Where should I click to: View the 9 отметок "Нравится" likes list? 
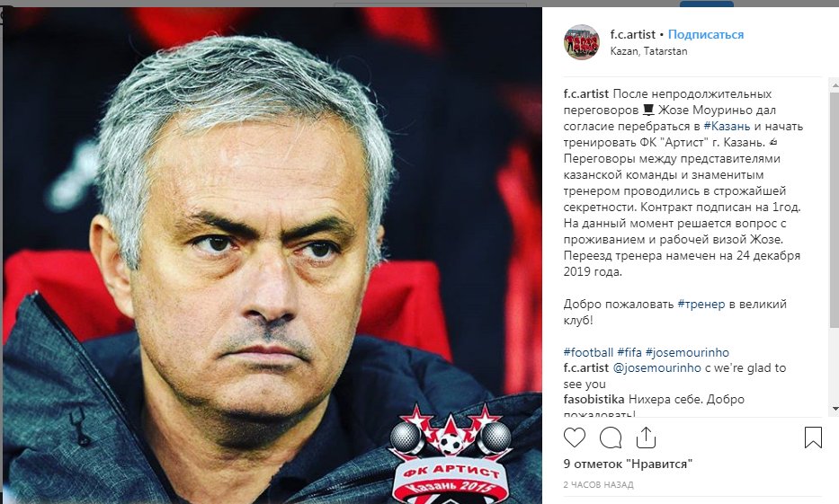[628, 464]
